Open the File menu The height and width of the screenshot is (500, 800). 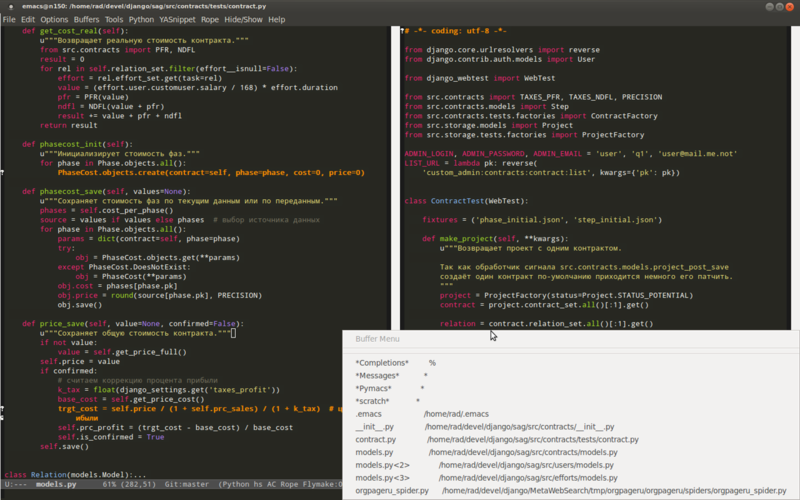9,19
